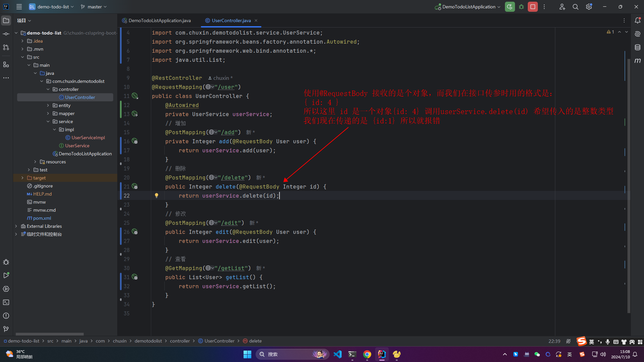Open the Maven tool window
Screen dimensions: 644x362
pos(637,61)
